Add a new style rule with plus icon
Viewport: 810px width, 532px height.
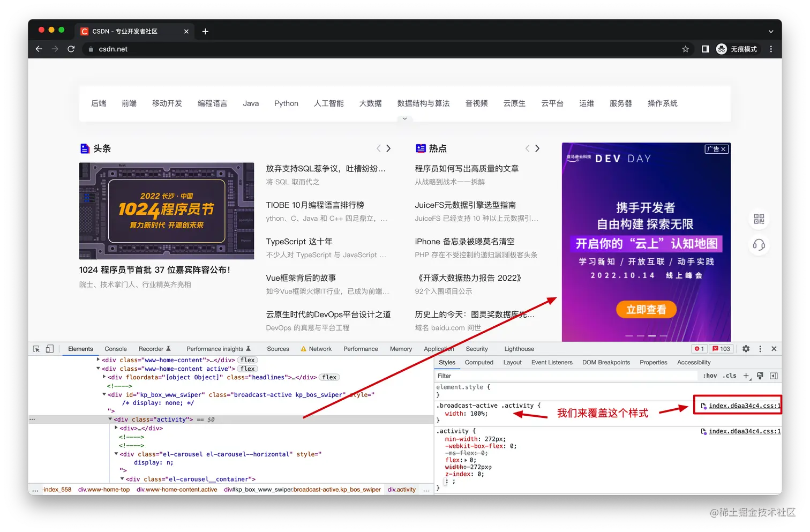pyautogui.click(x=746, y=376)
